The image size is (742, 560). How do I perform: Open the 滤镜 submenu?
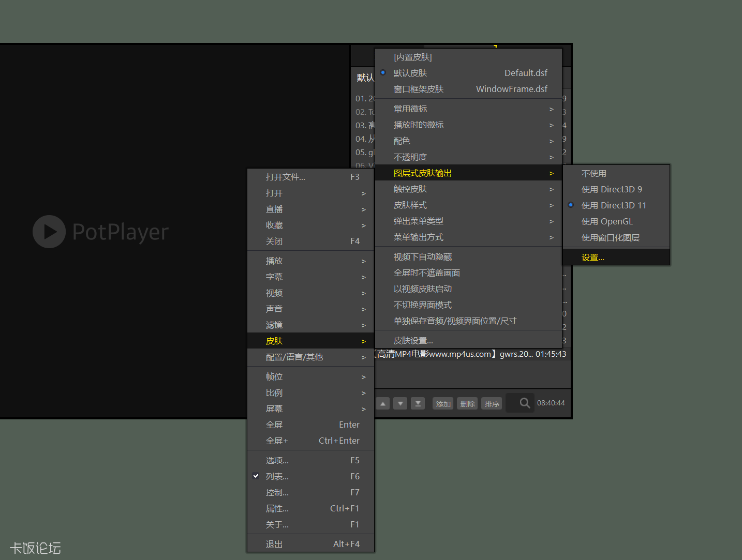click(x=310, y=325)
